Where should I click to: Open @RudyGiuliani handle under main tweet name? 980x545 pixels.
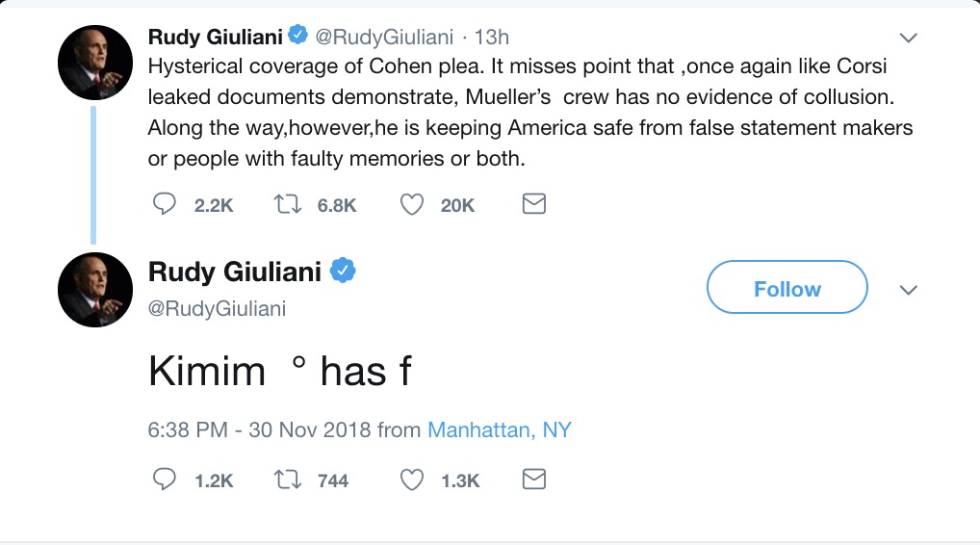click(217, 308)
